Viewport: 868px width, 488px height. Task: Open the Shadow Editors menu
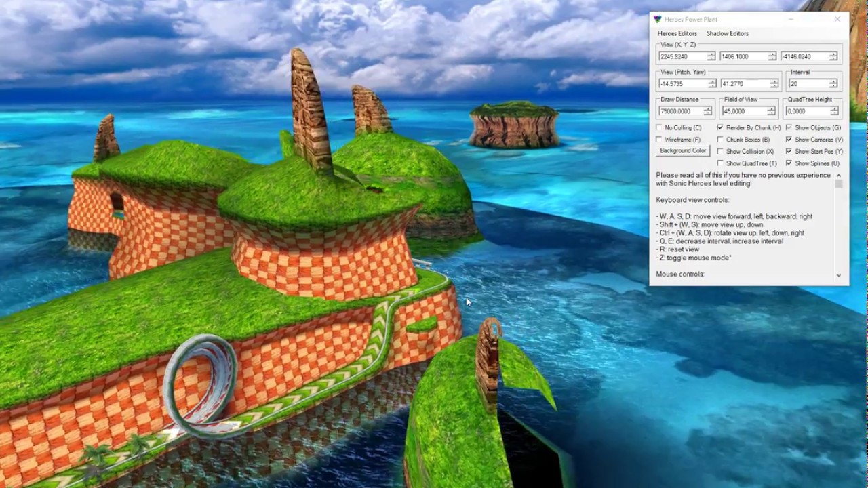coord(728,33)
